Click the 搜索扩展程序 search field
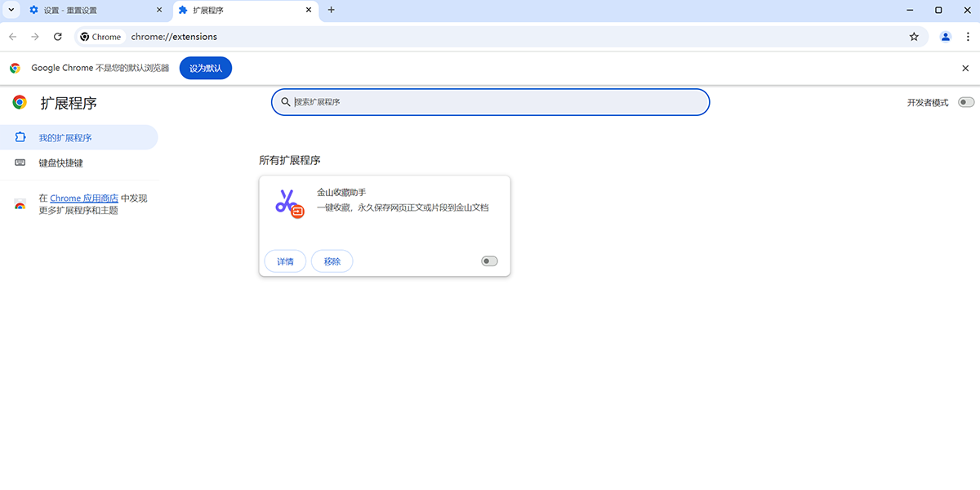This screenshot has height=490, width=980. 490,101
